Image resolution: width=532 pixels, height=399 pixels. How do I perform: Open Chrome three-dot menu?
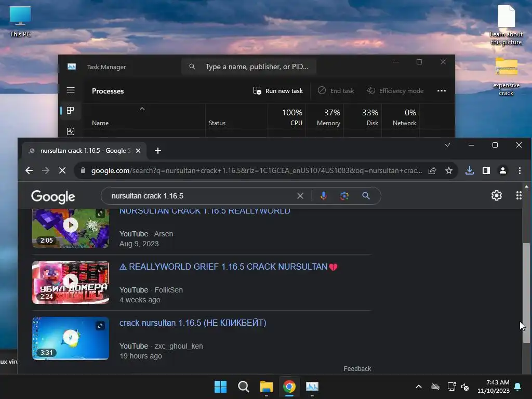[520, 170]
